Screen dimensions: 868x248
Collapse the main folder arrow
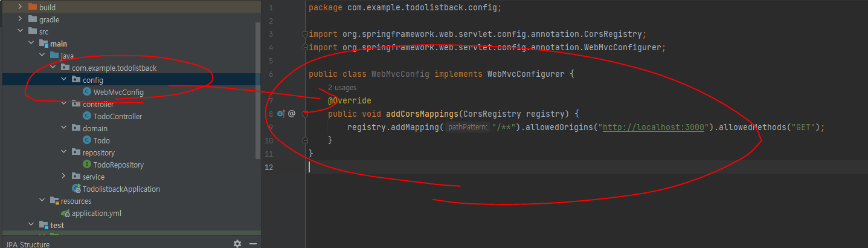click(31, 44)
